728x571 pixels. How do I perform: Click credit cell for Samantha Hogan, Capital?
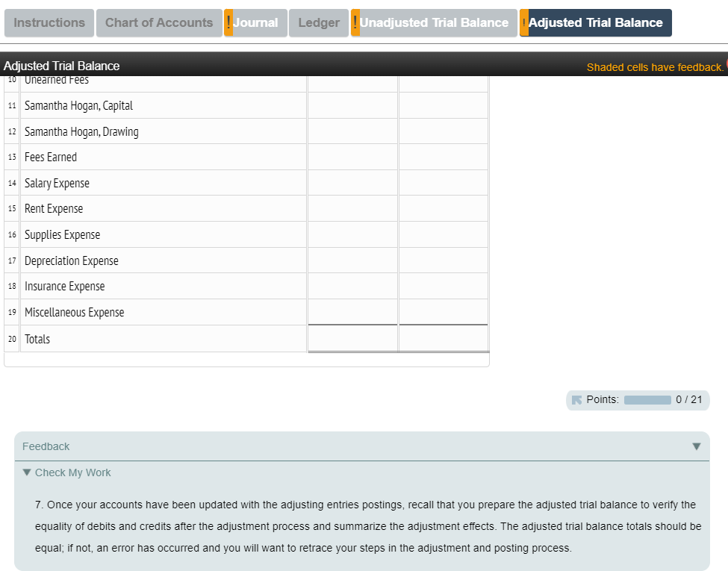click(444, 105)
